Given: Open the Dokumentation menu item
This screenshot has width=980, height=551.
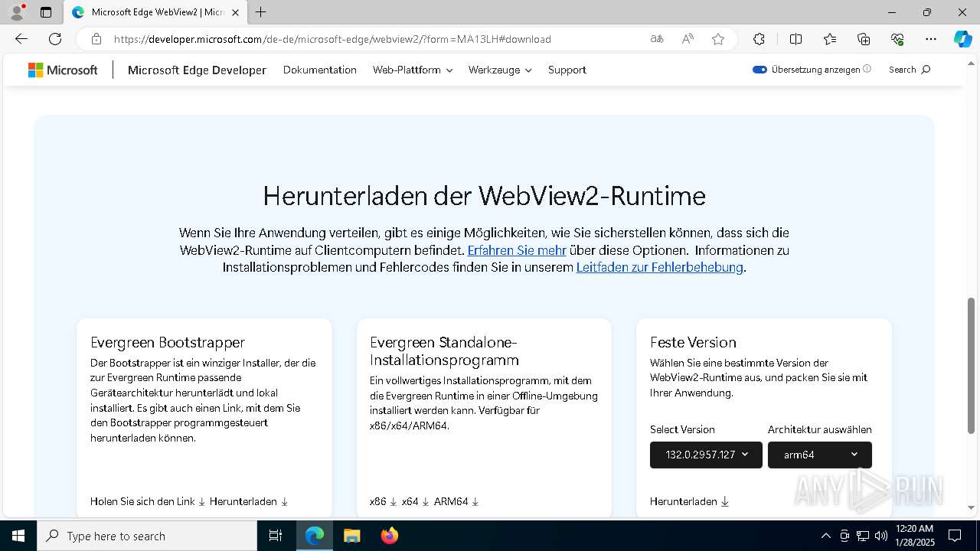Looking at the screenshot, I should pyautogui.click(x=320, y=70).
